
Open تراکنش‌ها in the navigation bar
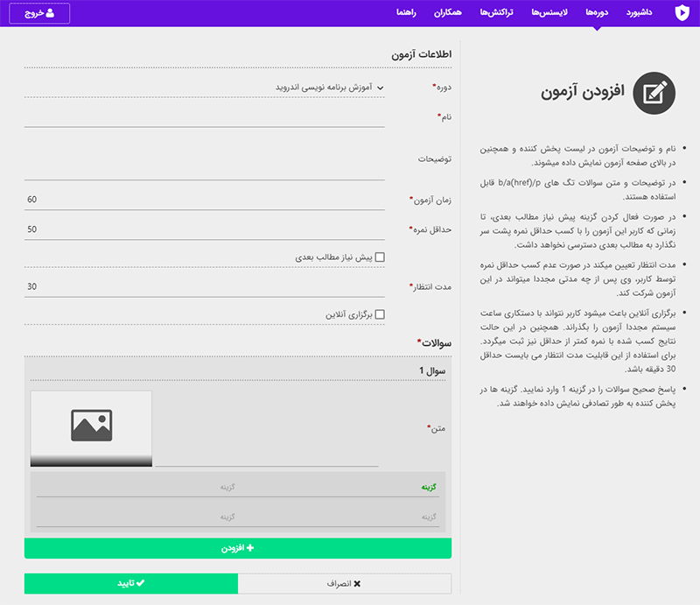click(496, 12)
